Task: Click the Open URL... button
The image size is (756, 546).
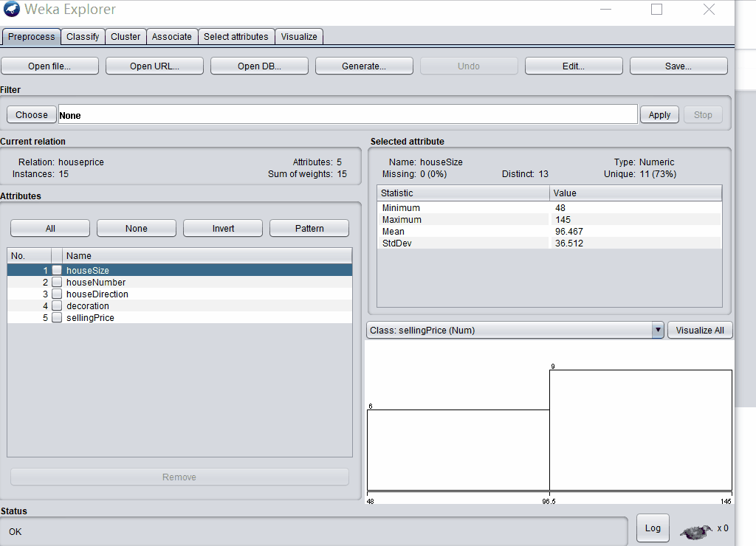Action: [154, 66]
